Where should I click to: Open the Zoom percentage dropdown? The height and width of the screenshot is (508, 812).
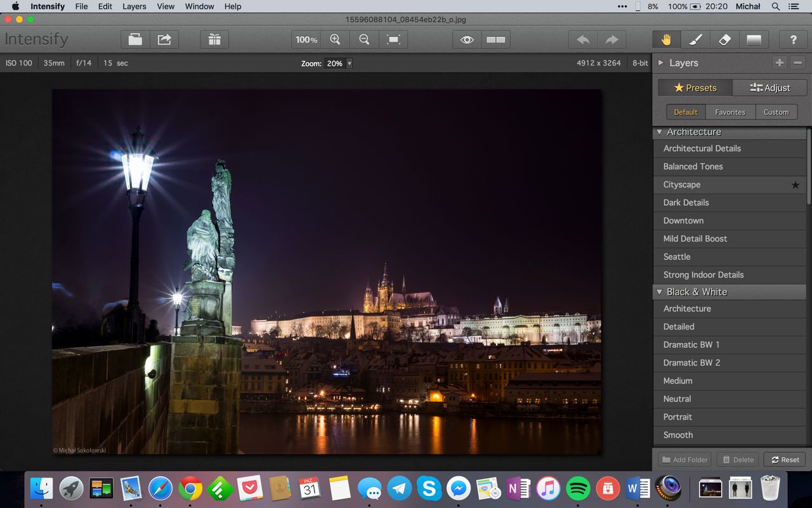tap(349, 63)
